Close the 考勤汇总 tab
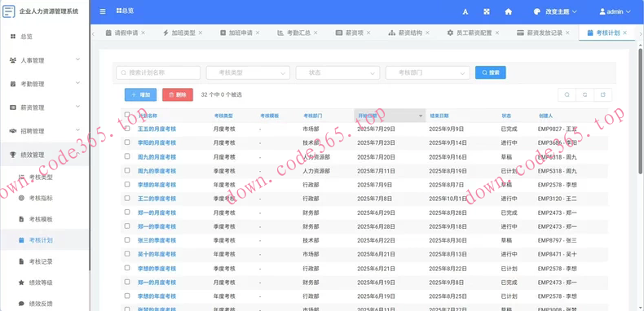Viewport: 644px width, 311px height. (x=315, y=33)
